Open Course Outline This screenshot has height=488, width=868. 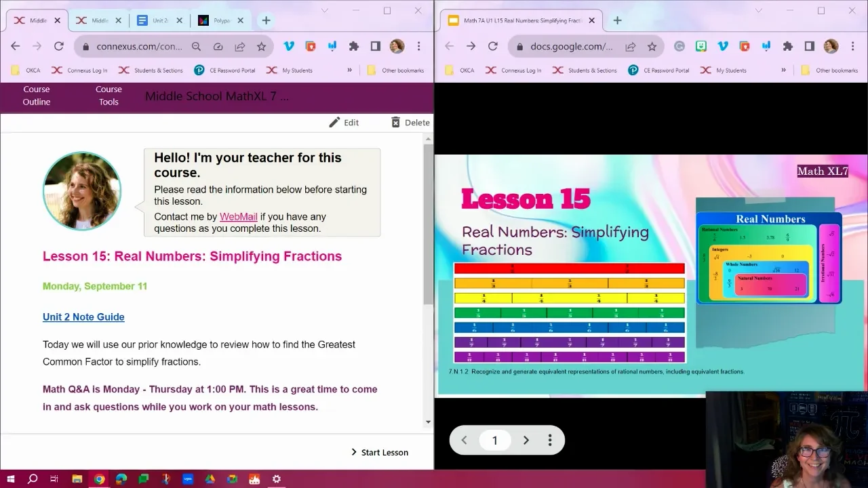pyautogui.click(x=37, y=96)
